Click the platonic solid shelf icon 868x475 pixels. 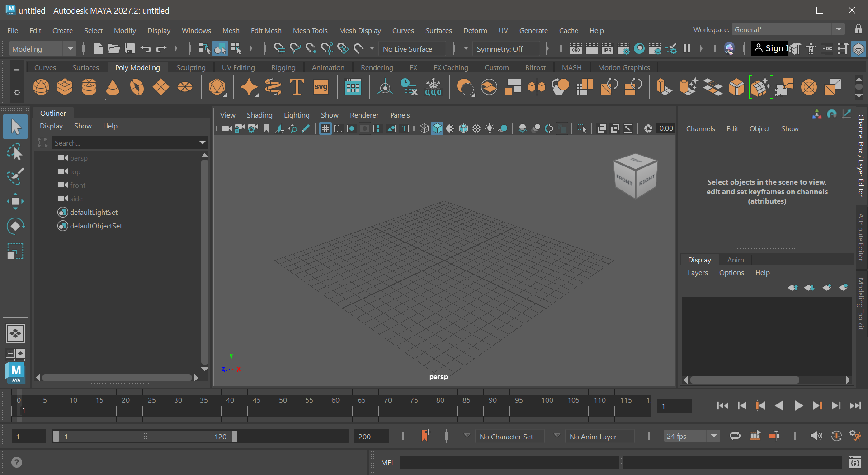click(x=217, y=87)
